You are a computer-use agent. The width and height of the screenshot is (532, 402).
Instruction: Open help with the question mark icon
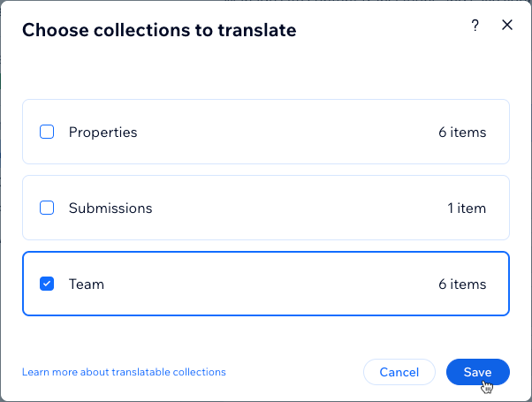pos(475,25)
